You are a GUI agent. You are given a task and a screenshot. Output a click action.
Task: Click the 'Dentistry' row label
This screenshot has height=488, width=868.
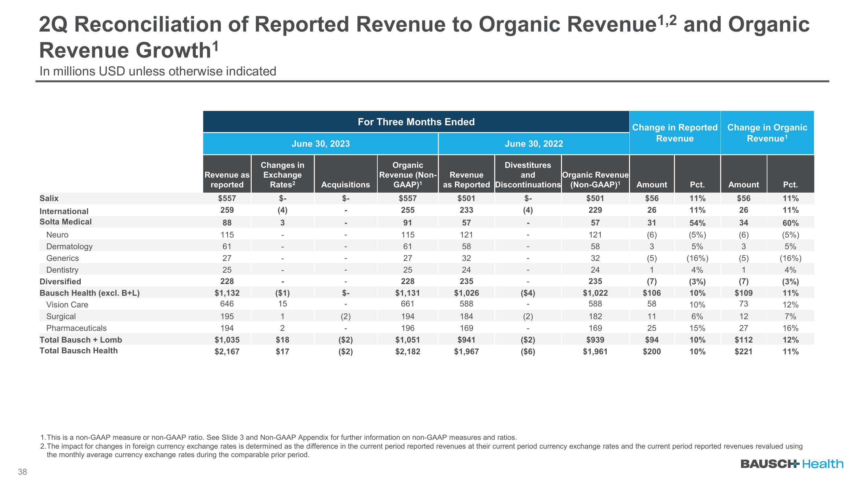pyautogui.click(x=62, y=270)
